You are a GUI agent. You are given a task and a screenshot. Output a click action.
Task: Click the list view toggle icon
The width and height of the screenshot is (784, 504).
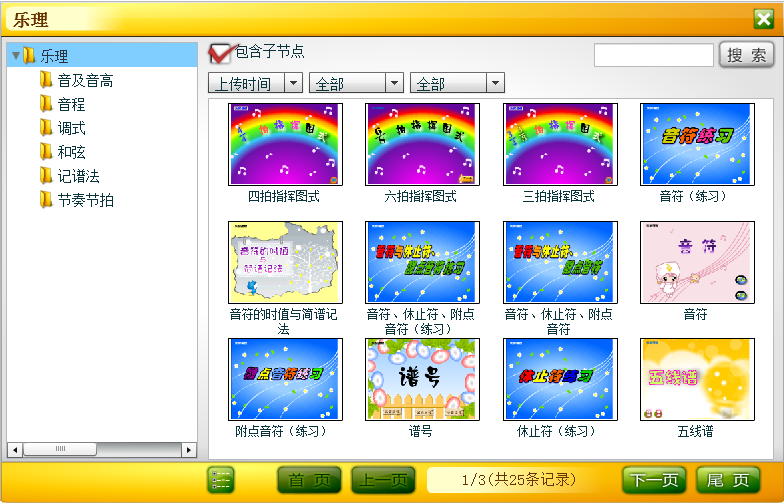220,480
